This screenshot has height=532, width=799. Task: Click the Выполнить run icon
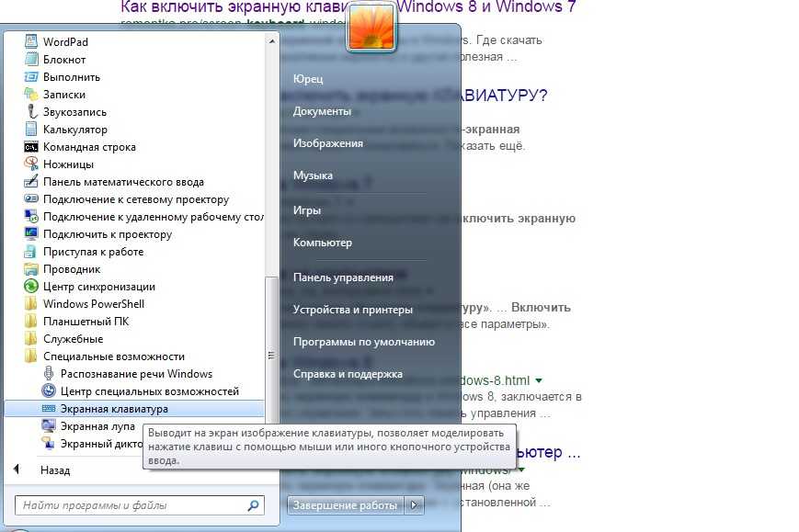(x=31, y=77)
